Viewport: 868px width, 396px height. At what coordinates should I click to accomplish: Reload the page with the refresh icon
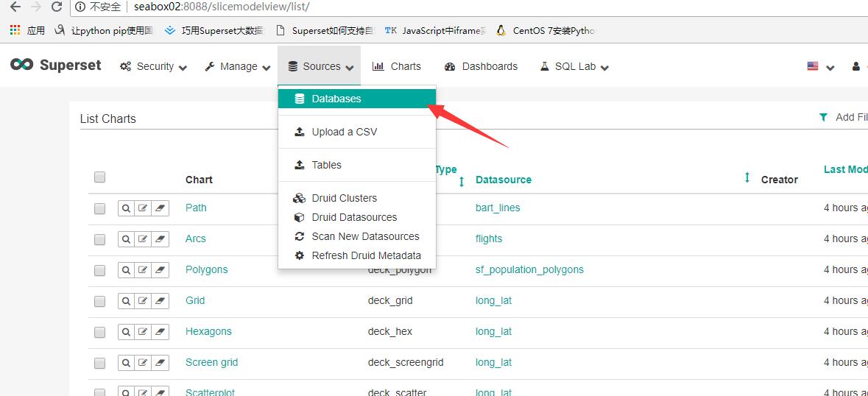(x=56, y=7)
